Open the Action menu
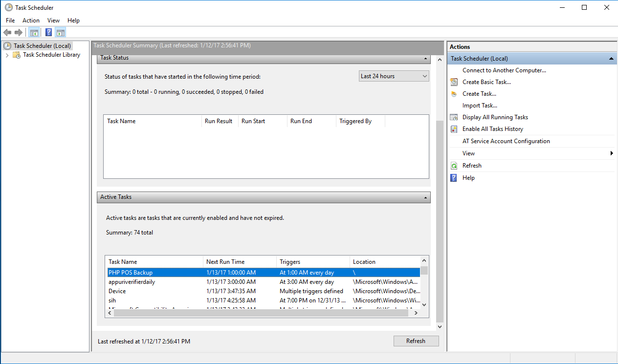Viewport: 618px width, 364px height. tap(31, 21)
